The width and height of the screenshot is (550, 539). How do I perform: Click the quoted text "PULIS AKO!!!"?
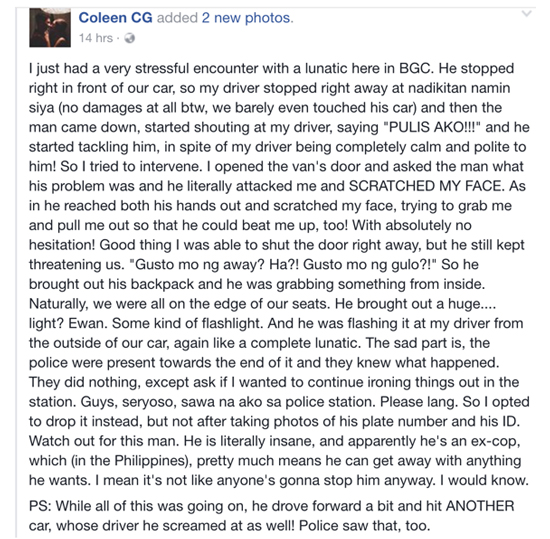[x=431, y=127]
